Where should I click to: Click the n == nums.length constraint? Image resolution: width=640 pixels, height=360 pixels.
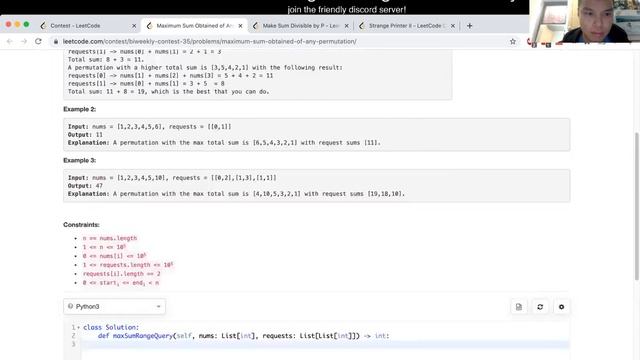pos(110,238)
